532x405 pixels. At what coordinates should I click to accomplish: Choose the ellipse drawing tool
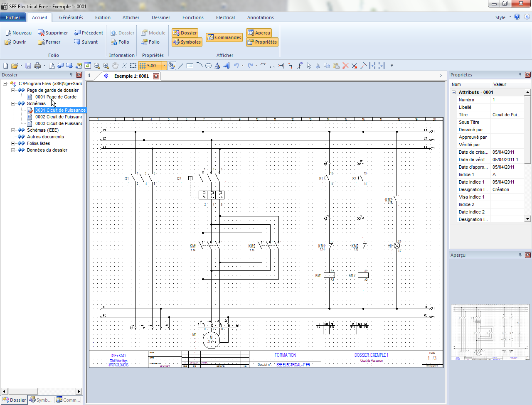[x=208, y=66]
